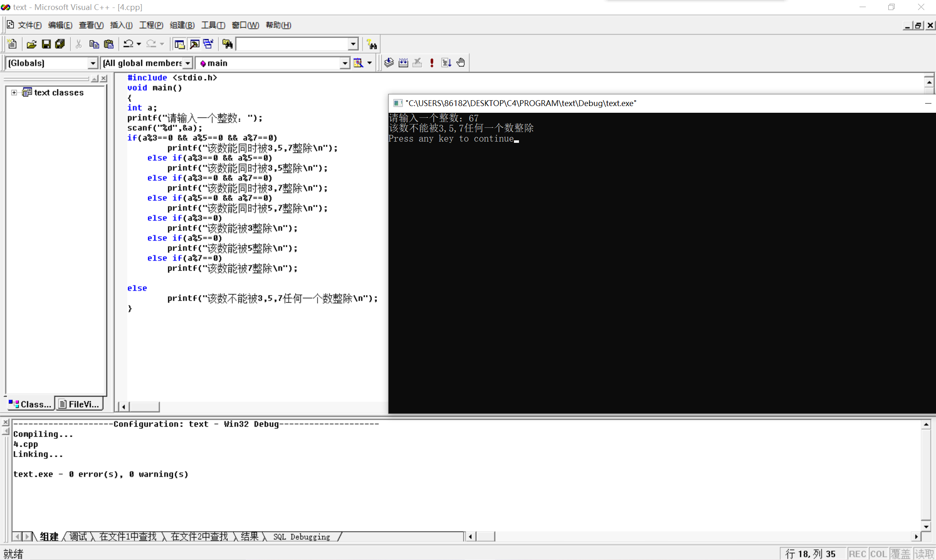Open the 查看(V) menu
The image size is (936, 560).
[x=91, y=25]
